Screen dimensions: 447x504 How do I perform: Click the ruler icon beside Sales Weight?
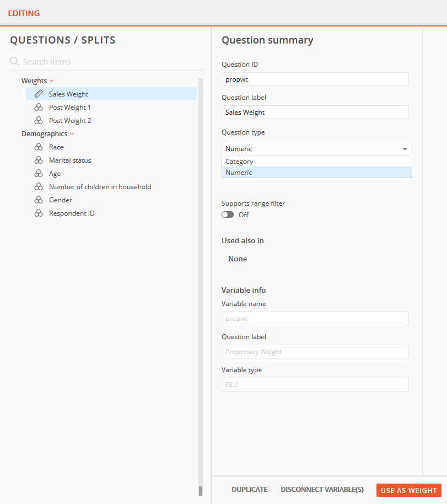[x=39, y=94]
